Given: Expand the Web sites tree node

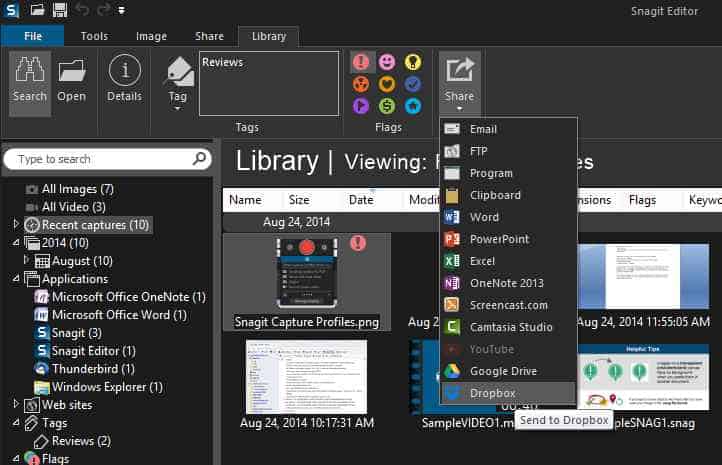Looking at the screenshot, I should click(16, 405).
